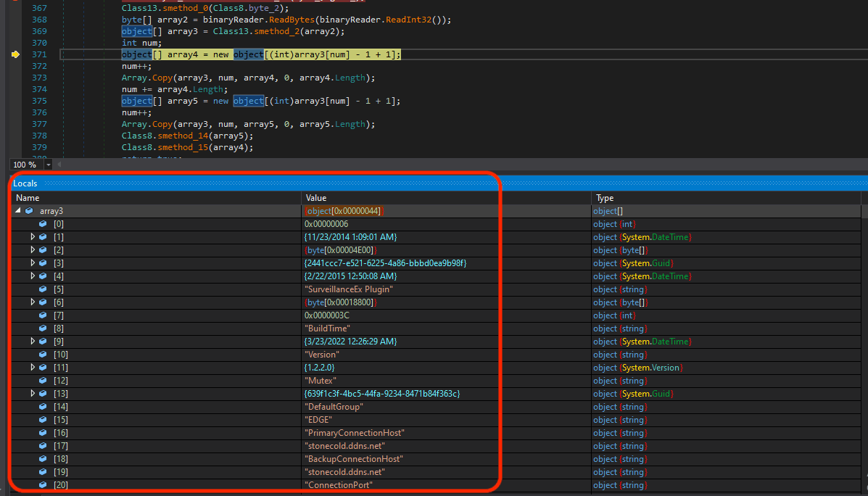Expand the [9] BuildTime DateTime entry
This screenshot has width=868, height=496.
[x=33, y=341]
